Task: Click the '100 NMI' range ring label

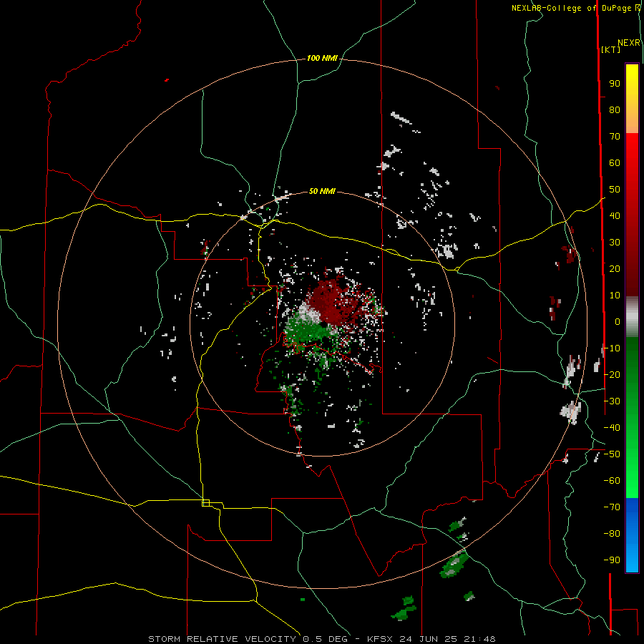Action: pyautogui.click(x=322, y=59)
